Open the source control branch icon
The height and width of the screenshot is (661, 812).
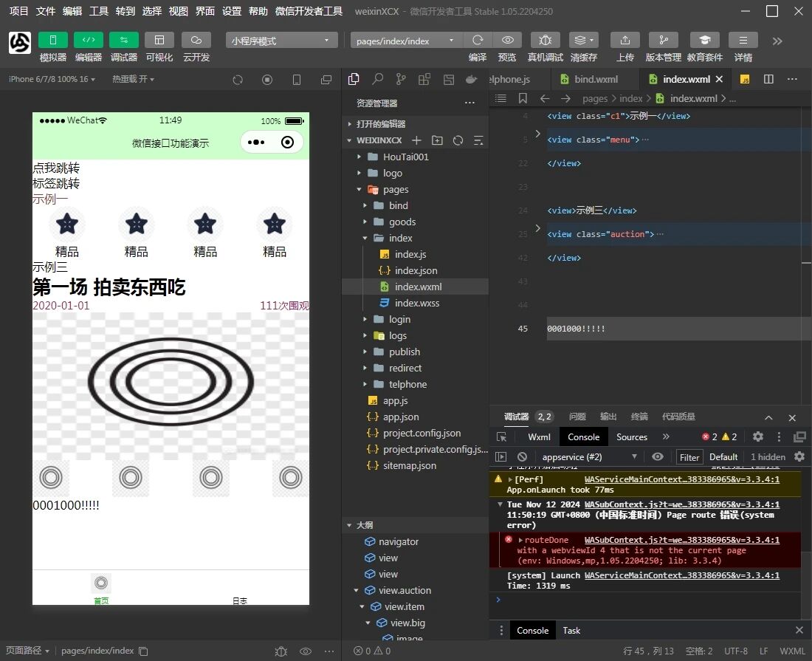click(401, 79)
